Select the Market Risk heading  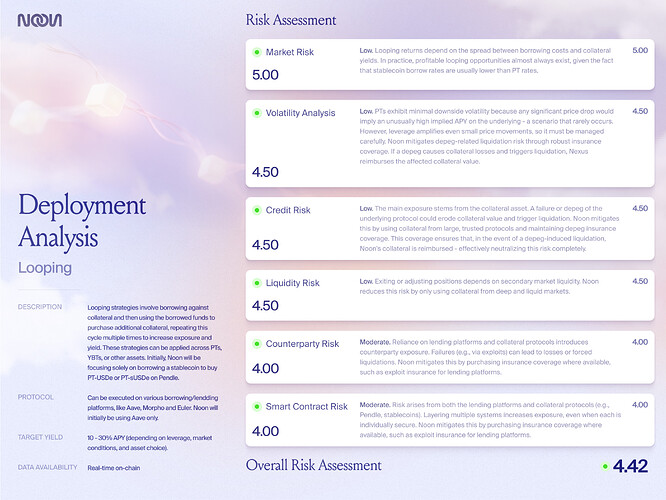coord(290,52)
